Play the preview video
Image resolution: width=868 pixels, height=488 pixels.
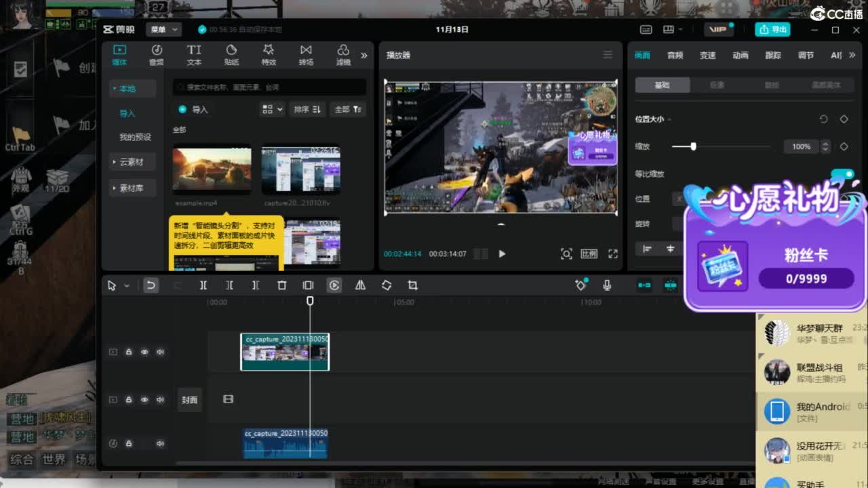(502, 253)
